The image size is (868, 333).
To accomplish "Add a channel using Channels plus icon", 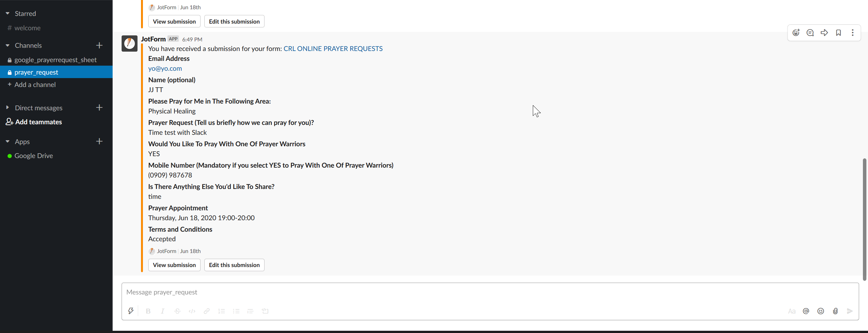I will coord(99,45).
